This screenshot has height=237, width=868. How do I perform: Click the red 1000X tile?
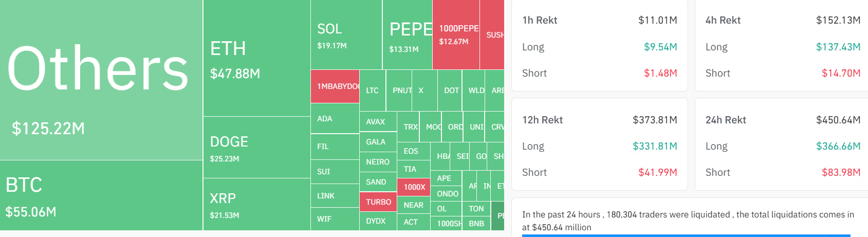click(x=414, y=187)
